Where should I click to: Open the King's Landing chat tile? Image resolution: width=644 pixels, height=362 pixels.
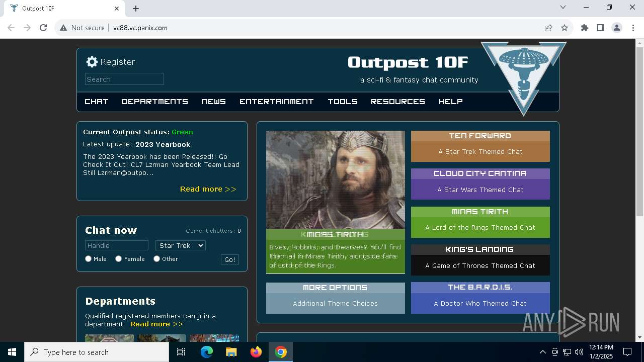480,260
